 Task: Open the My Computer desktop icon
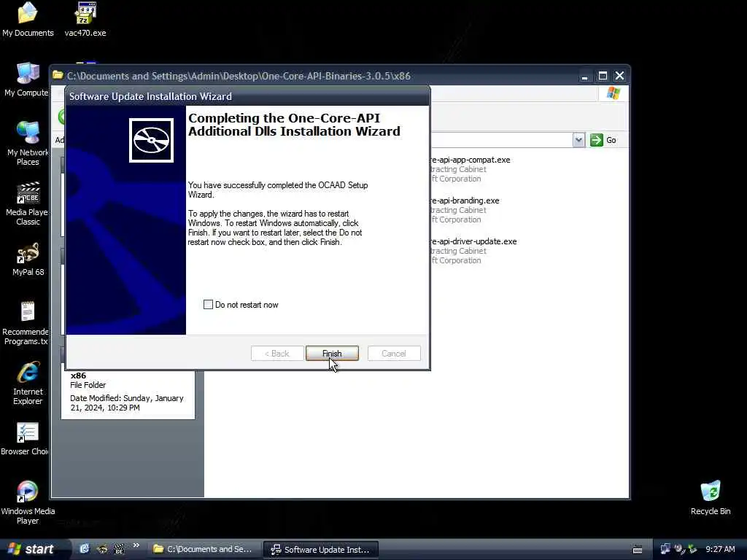coord(27,79)
